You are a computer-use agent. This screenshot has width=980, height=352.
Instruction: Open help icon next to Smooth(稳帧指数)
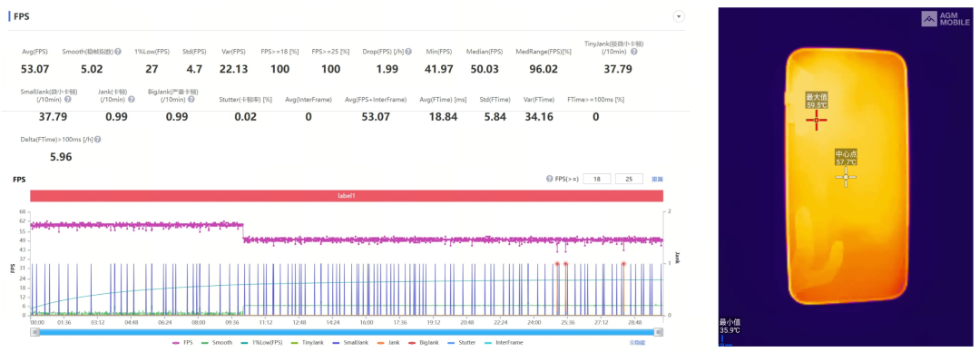117,52
